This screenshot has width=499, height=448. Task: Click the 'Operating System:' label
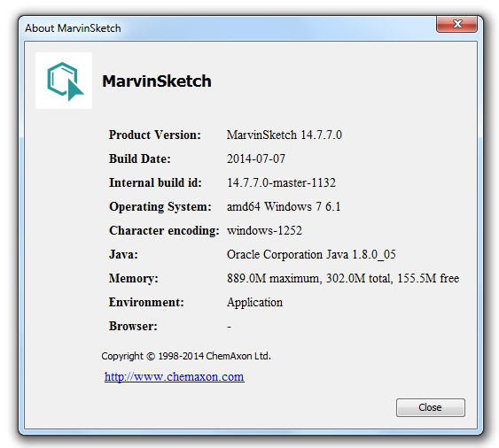tap(160, 206)
